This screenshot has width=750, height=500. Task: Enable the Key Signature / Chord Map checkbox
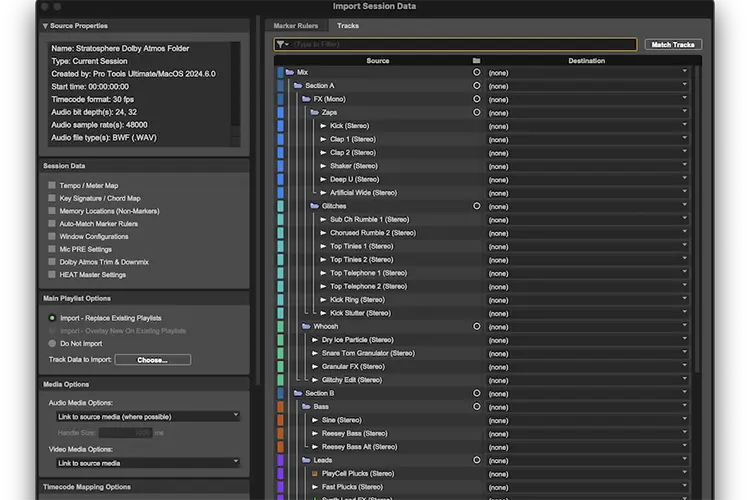52,198
